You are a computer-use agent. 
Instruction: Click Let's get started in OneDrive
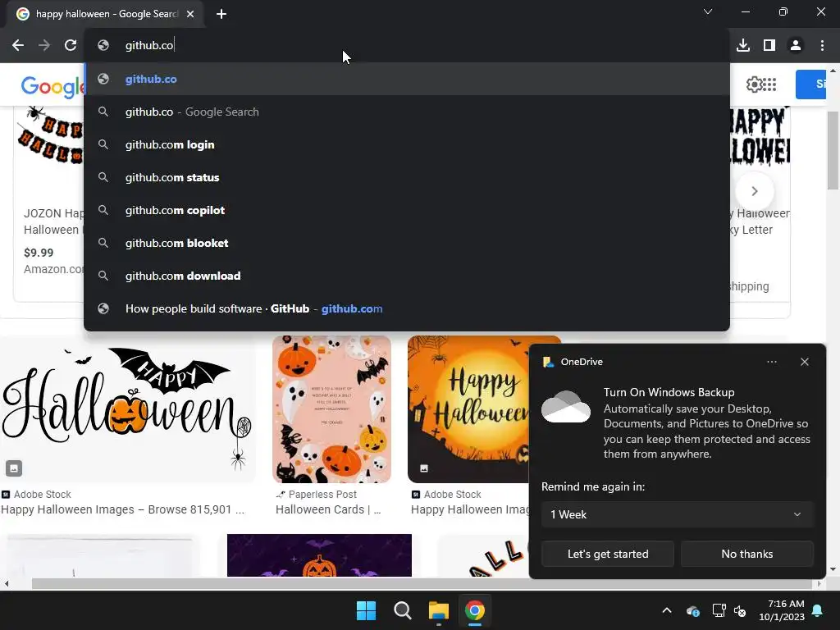[x=608, y=554]
